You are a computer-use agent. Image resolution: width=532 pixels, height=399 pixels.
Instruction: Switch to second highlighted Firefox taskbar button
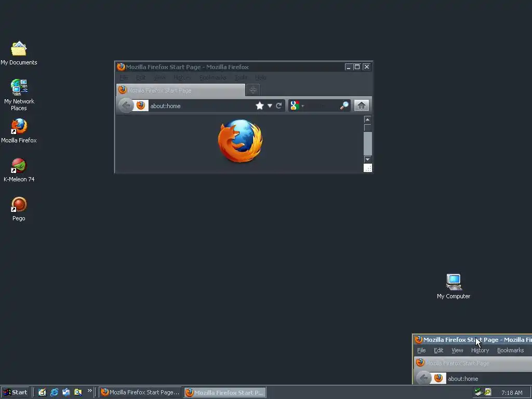point(225,392)
